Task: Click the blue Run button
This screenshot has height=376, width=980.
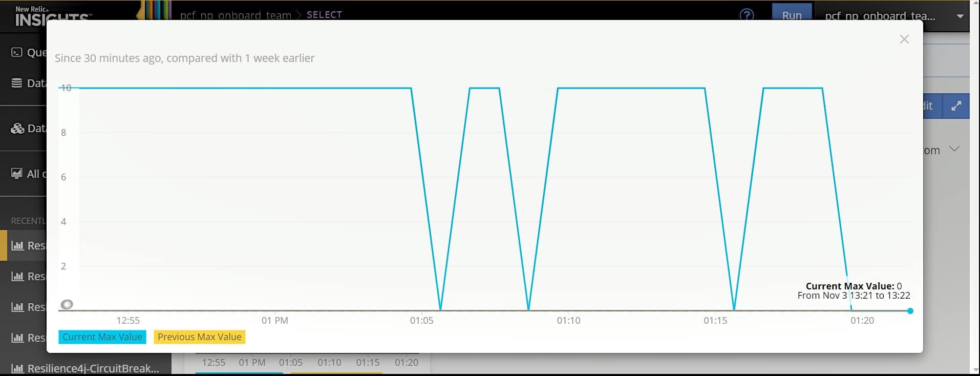Action: point(792,12)
